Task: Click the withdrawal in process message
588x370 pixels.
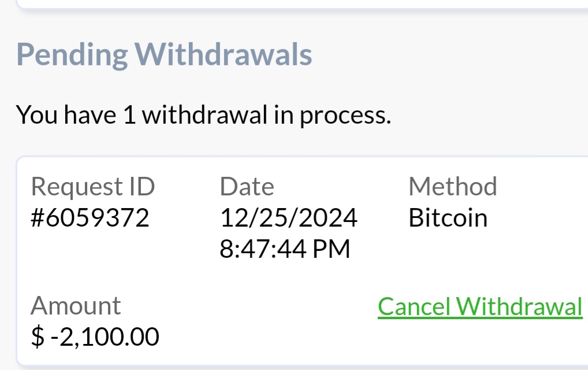Action: pos(203,115)
